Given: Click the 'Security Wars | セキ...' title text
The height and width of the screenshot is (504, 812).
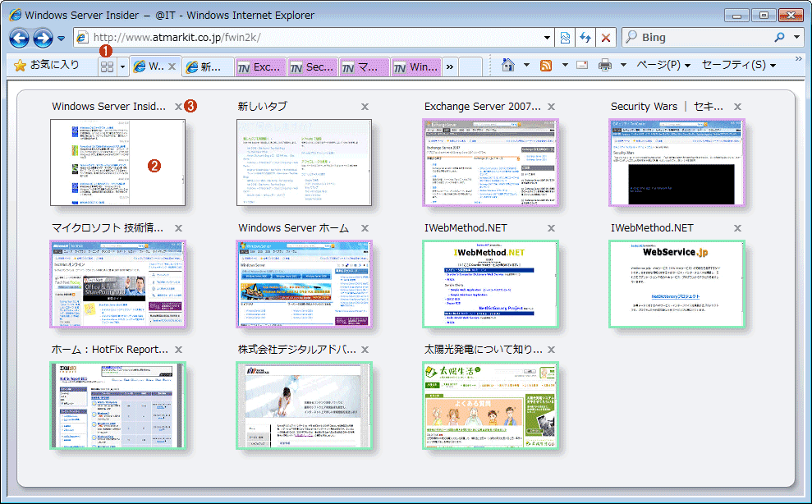Looking at the screenshot, I should tap(667, 106).
